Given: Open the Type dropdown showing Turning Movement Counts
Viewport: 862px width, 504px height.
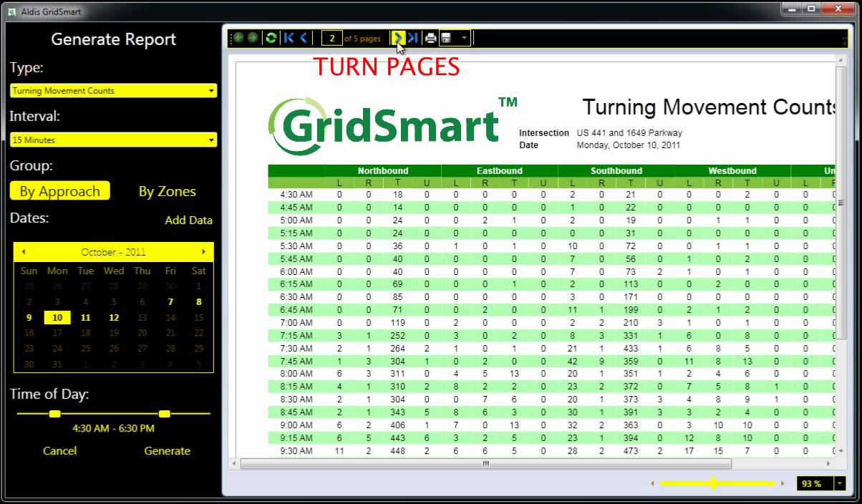Looking at the screenshot, I should click(x=113, y=91).
